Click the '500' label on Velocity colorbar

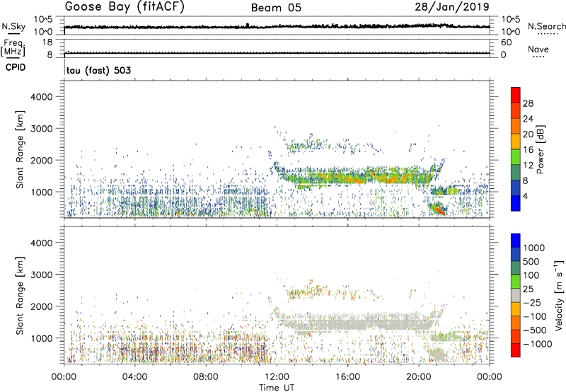[x=531, y=262]
